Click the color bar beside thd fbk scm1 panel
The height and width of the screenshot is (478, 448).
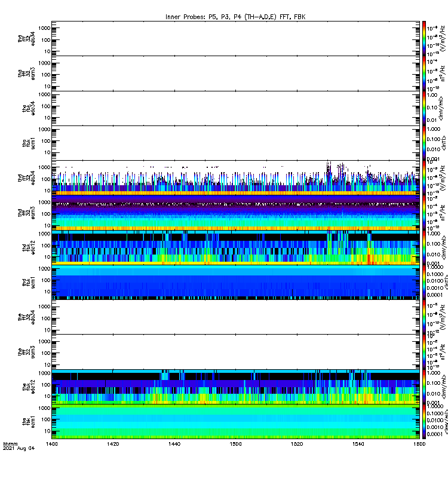(424, 282)
